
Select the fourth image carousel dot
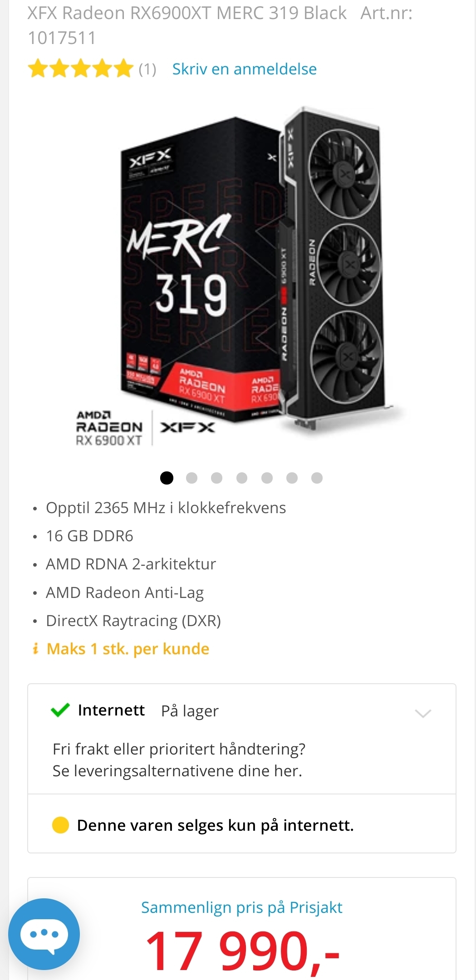click(x=242, y=478)
